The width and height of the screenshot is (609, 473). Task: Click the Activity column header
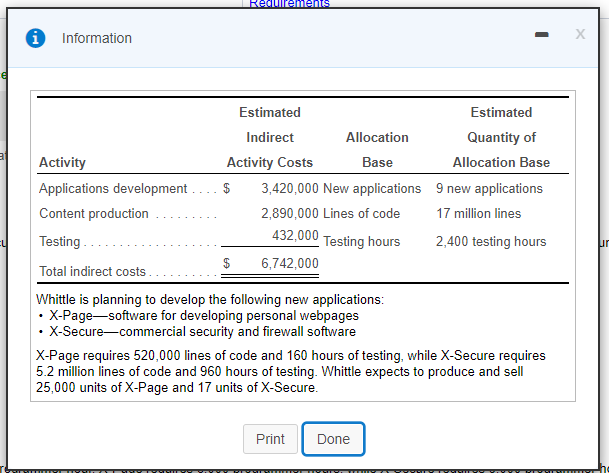point(62,162)
